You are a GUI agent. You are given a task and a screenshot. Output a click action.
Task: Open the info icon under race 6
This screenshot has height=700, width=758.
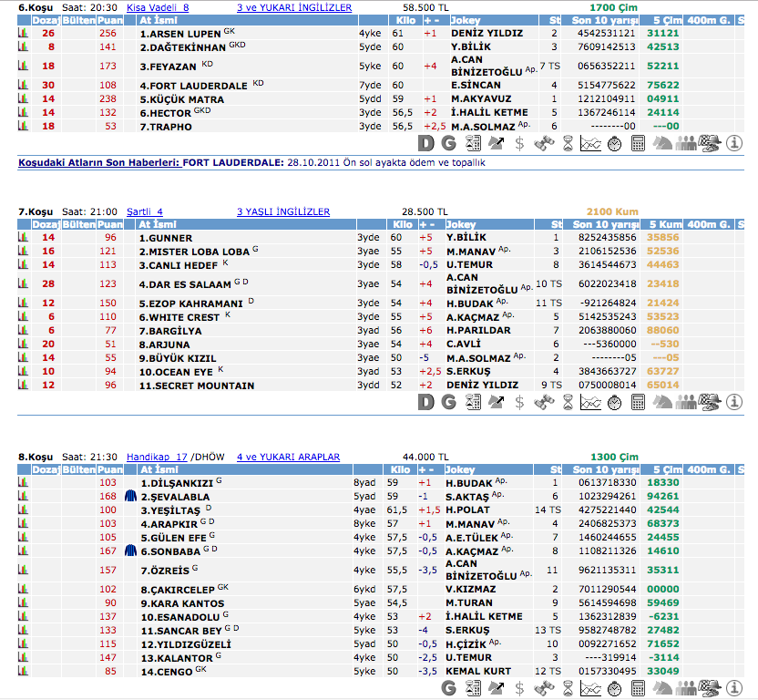pos(734,143)
